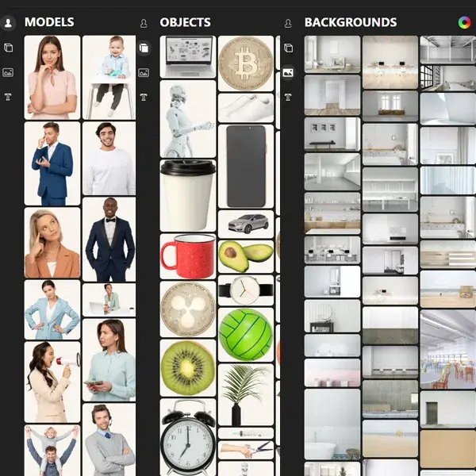Viewport: 476px width, 476px height.
Task: Select the woman shouting into megaphone
Action: (52, 382)
